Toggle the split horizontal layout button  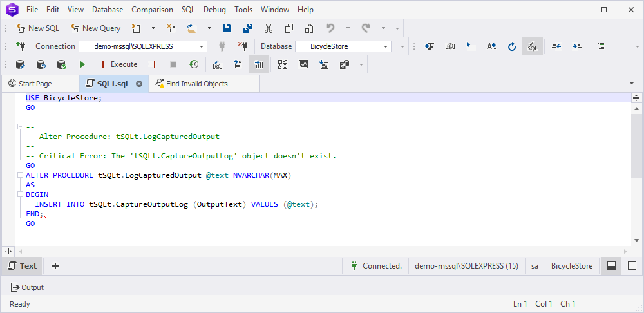pos(611,266)
